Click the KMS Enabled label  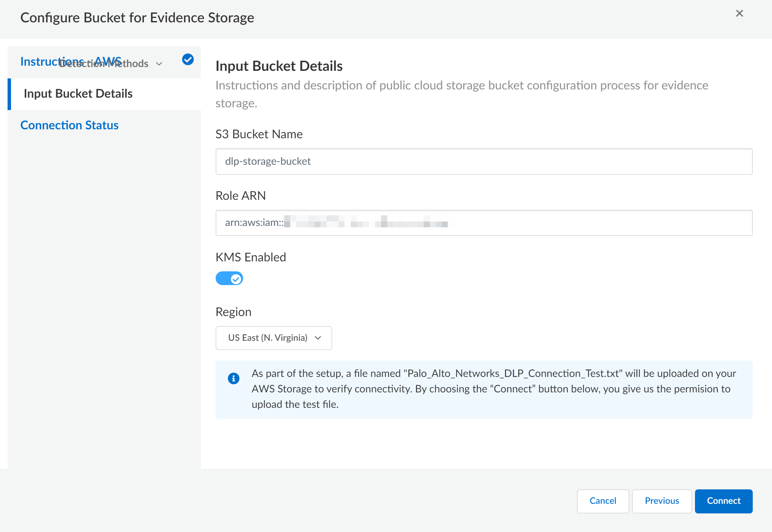point(251,257)
